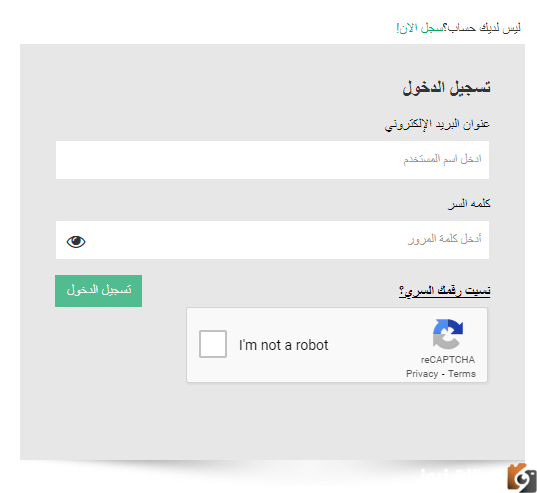Focus the ادخل اسم المستخدم input field
This screenshot has width=537, height=493.
click(272, 160)
